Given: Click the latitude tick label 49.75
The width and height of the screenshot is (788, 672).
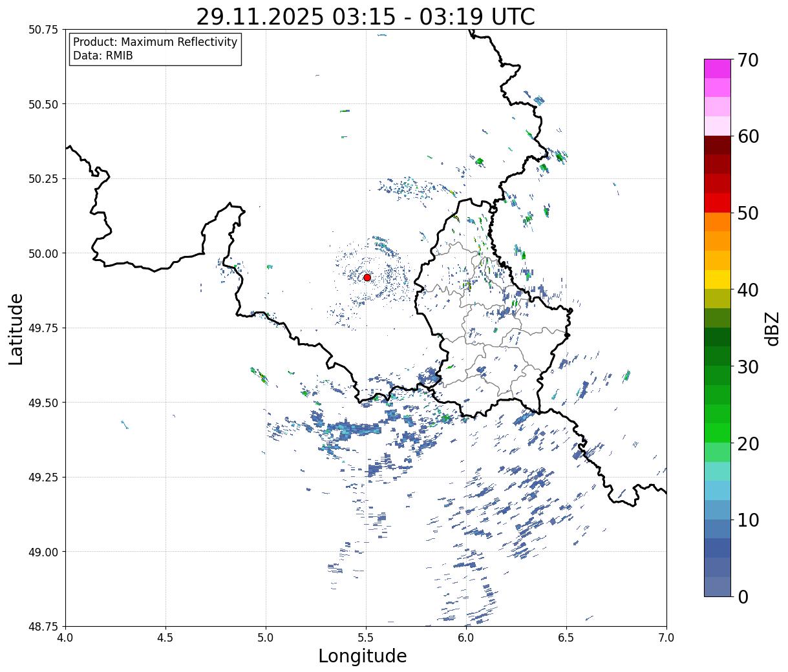Looking at the screenshot, I should pyautogui.click(x=43, y=328).
